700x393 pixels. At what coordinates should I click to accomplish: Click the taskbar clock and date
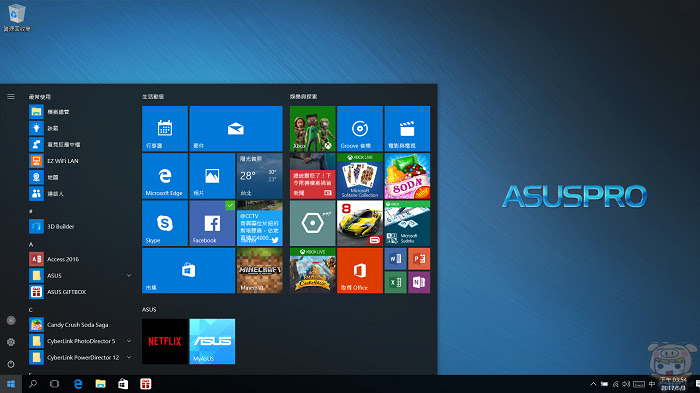pyautogui.click(x=673, y=384)
